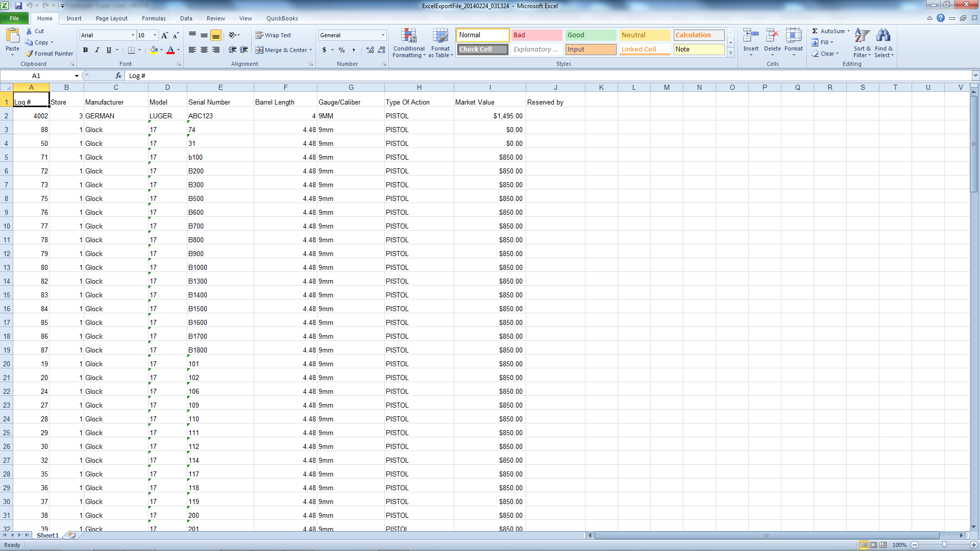980x551 pixels.
Task: Apply yellow Fill Color bucket
Action: [154, 50]
